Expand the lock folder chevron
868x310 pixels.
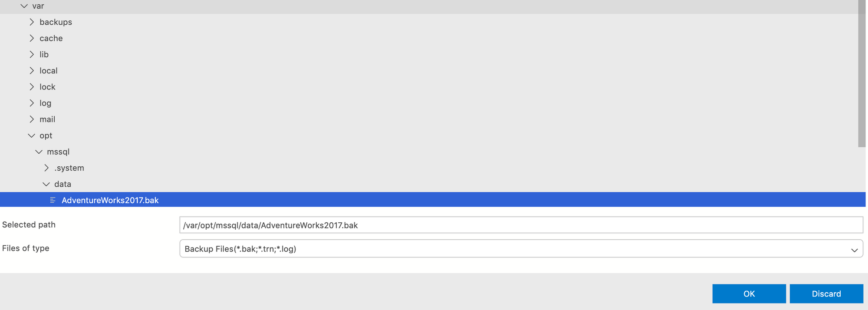click(32, 87)
